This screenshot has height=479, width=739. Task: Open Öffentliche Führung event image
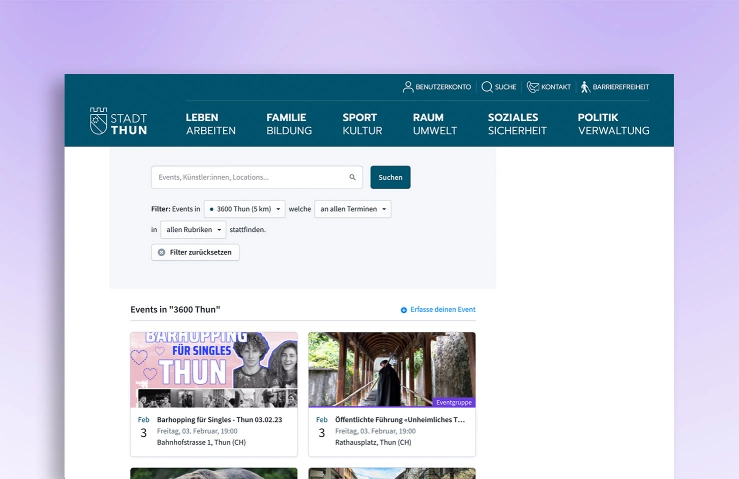tap(392, 370)
